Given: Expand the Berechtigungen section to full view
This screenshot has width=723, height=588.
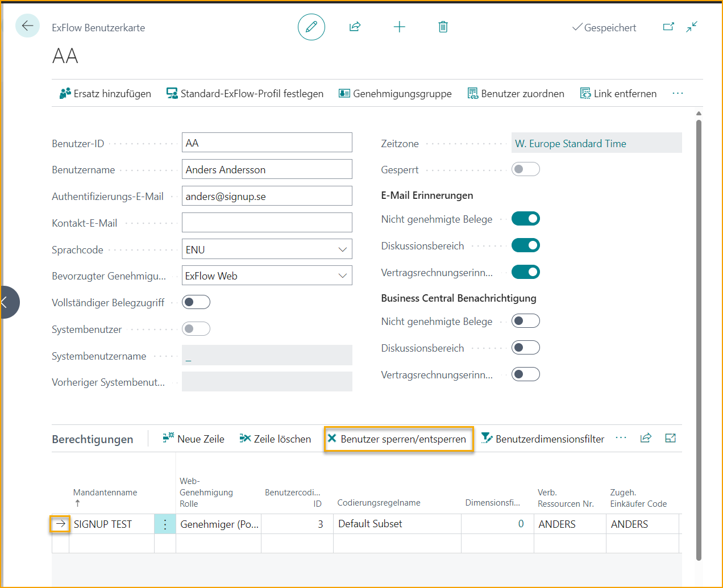Looking at the screenshot, I should [x=670, y=438].
